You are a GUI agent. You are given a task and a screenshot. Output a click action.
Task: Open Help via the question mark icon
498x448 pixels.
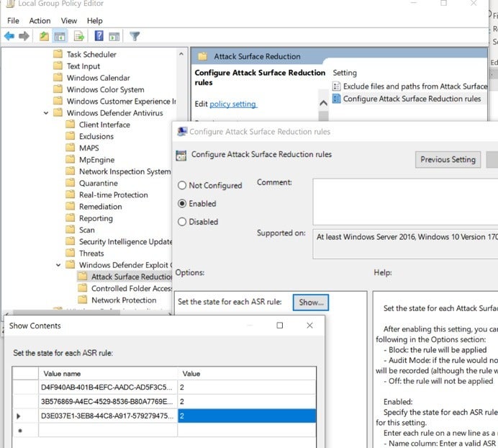tap(99, 36)
